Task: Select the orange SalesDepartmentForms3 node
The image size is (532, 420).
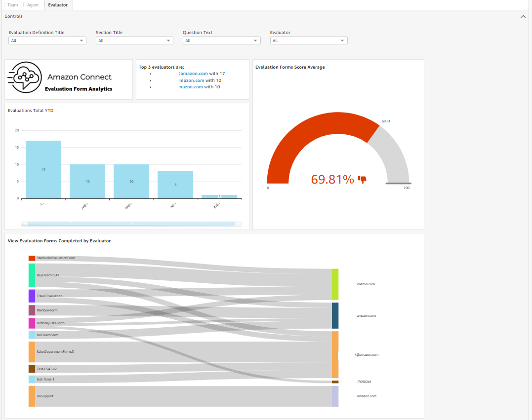Action: coord(31,352)
